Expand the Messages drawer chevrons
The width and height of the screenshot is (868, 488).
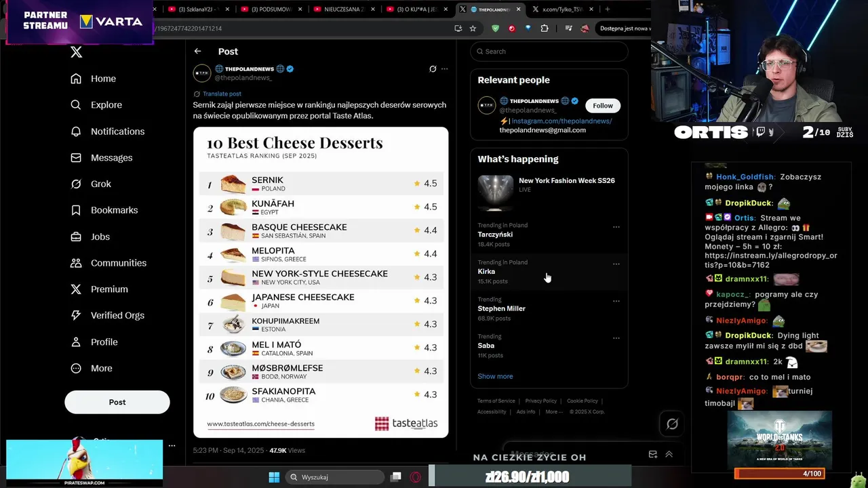click(x=669, y=454)
